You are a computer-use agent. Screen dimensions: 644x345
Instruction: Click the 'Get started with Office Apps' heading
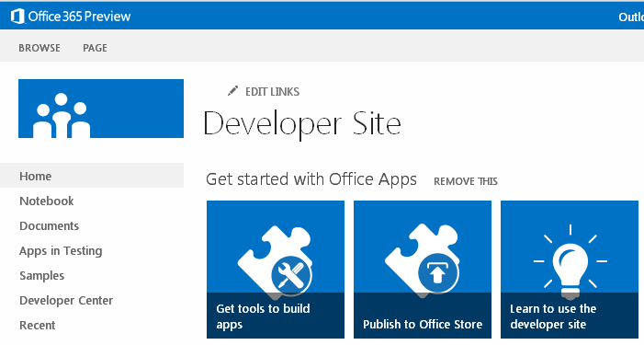click(x=311, y=179)
